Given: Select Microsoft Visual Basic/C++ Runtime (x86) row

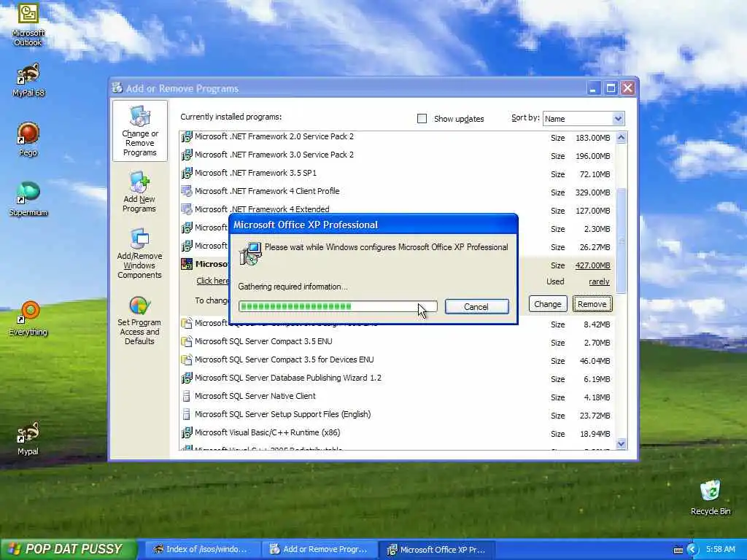Looking at the screenshot, I should coord(397,433).
